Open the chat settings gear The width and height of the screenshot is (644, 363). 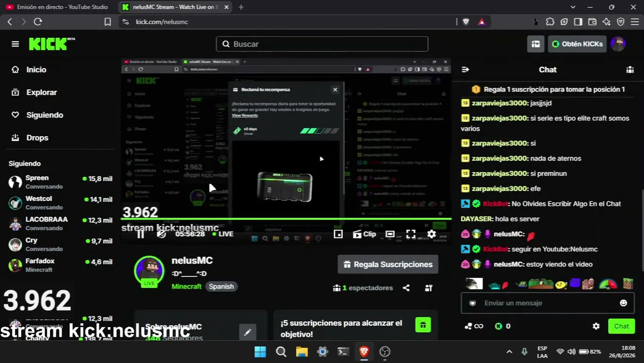(x=596, y=326)
